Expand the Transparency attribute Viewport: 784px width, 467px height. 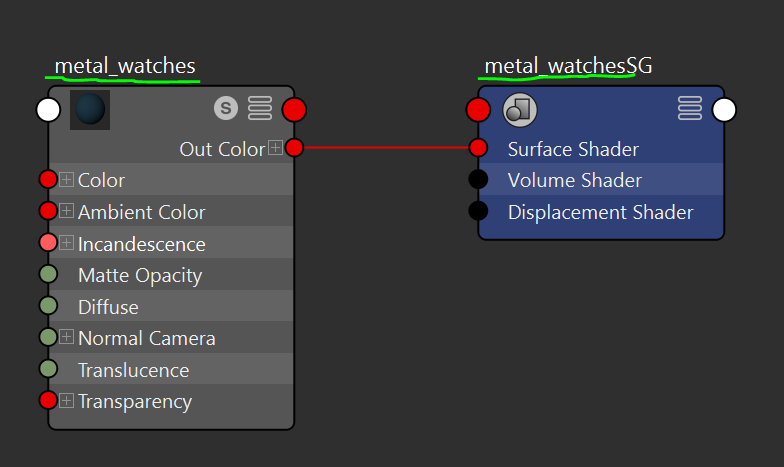click(x=67, y=401)
